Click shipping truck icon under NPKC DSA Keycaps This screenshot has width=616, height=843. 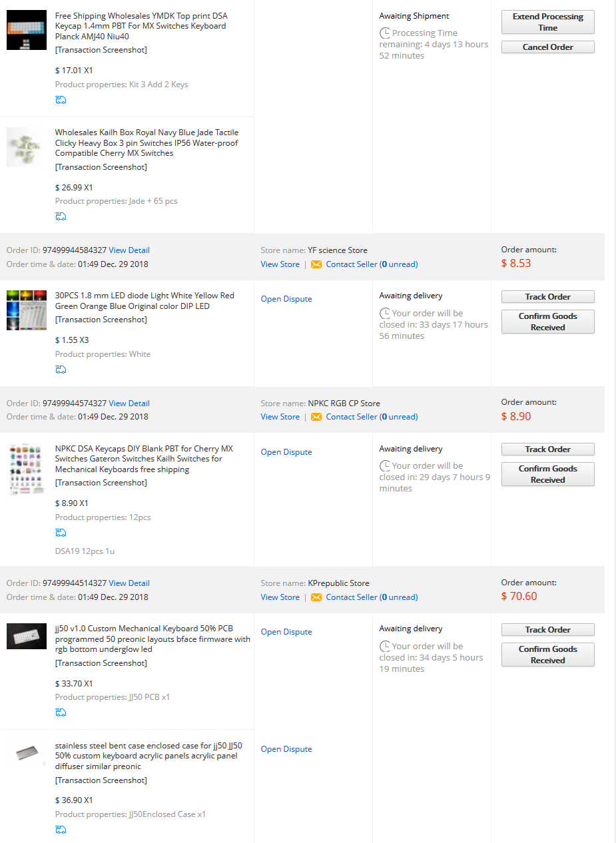point(61,533)
